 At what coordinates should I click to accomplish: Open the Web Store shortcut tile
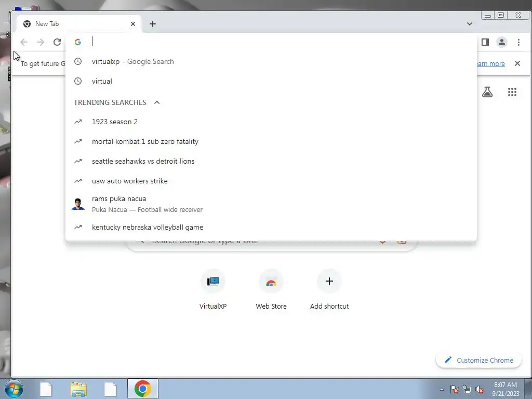[x=271, y=289]
